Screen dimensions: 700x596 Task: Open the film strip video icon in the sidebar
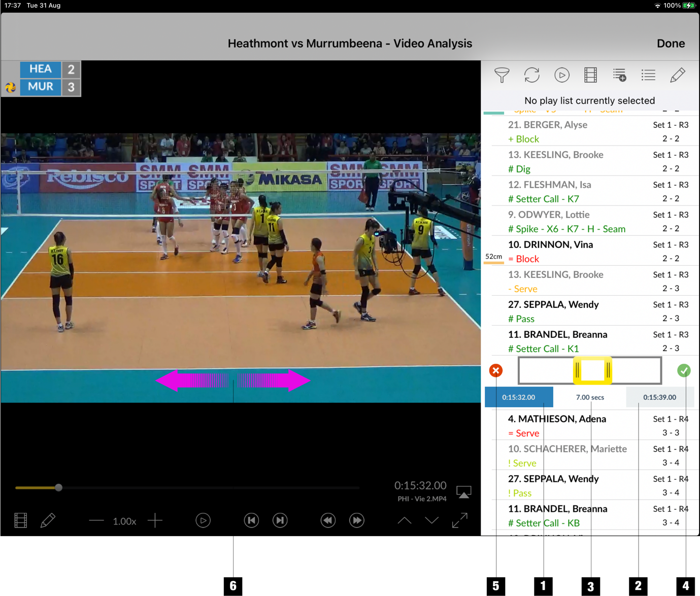[x=590, y=75]
